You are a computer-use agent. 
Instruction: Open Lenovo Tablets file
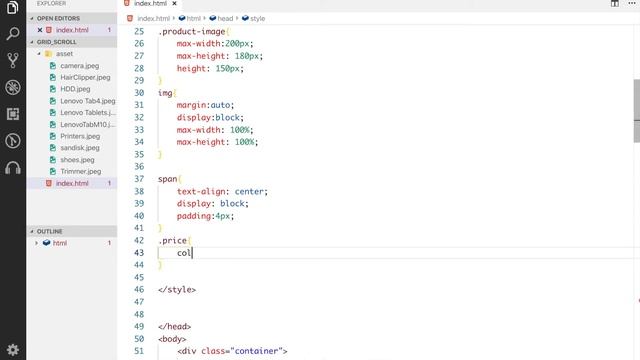[x=88, y=113]
